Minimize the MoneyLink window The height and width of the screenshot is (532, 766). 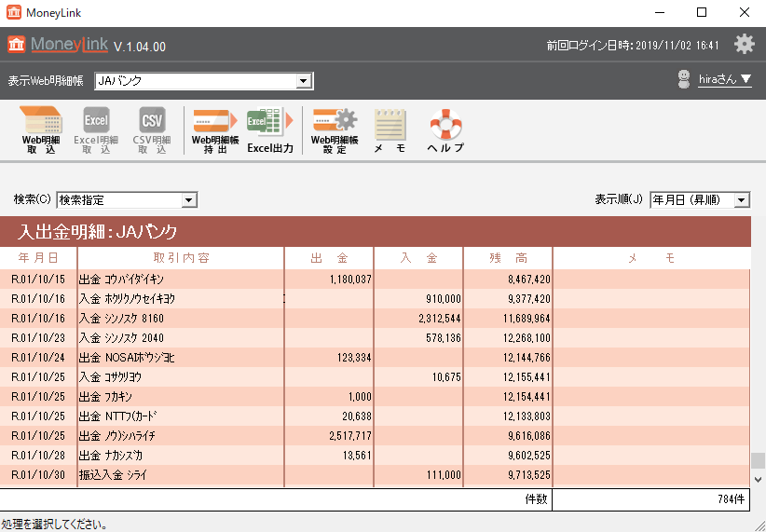click(x=658, y=13)
